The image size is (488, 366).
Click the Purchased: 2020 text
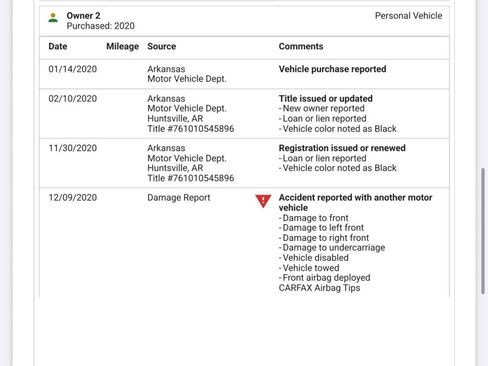[101, 26]
